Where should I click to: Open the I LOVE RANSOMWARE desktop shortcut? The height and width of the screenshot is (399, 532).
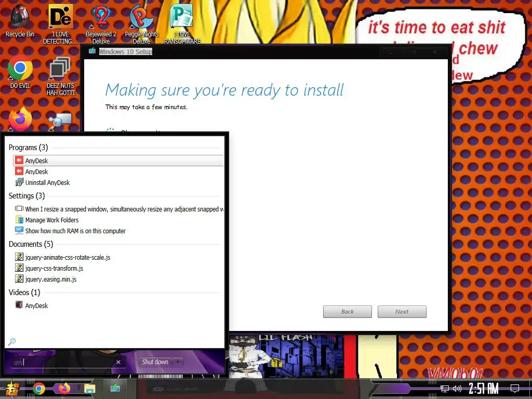[x=182, y=24]
